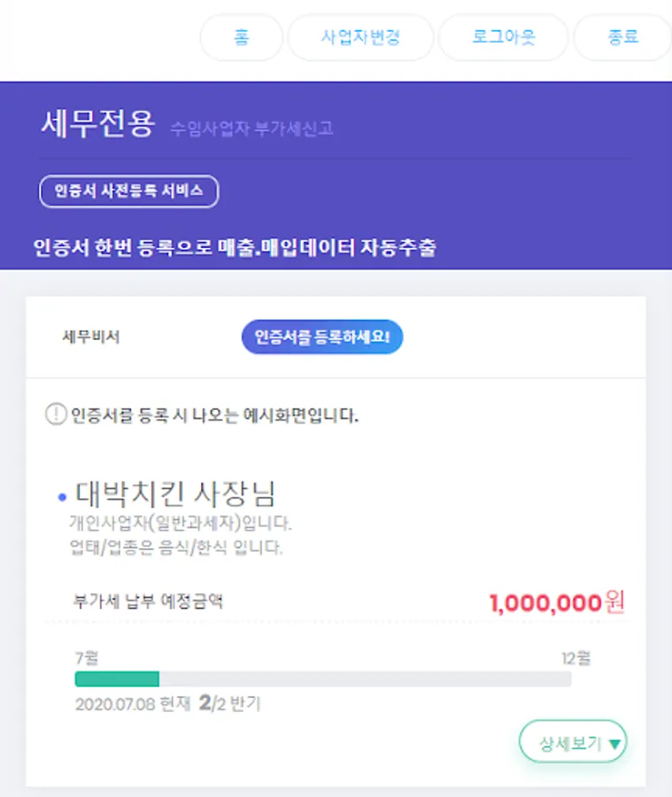
Task: Click the 매출.매입데이터 자동추출 banner text
Action: (327, 247)
